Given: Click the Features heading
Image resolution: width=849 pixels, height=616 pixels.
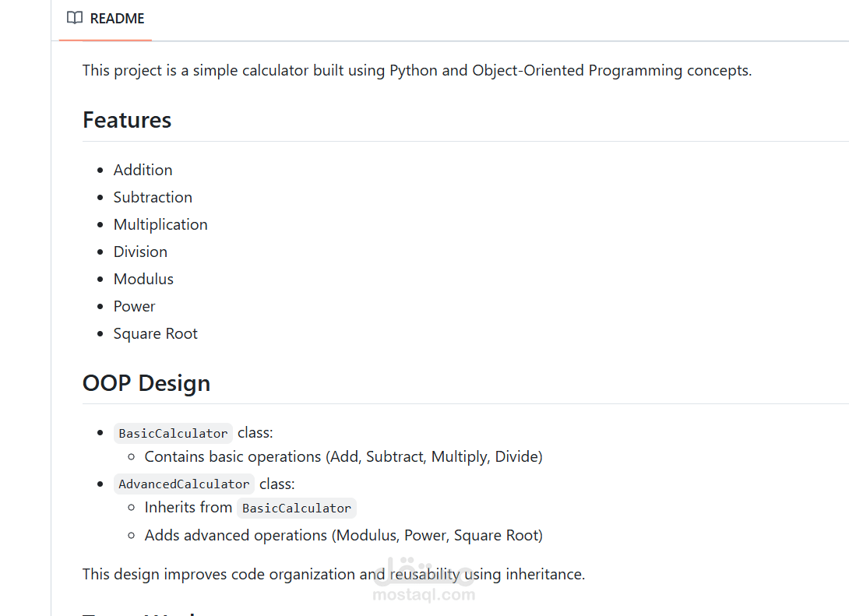Looking at the screenshot, I should (127, 120).
